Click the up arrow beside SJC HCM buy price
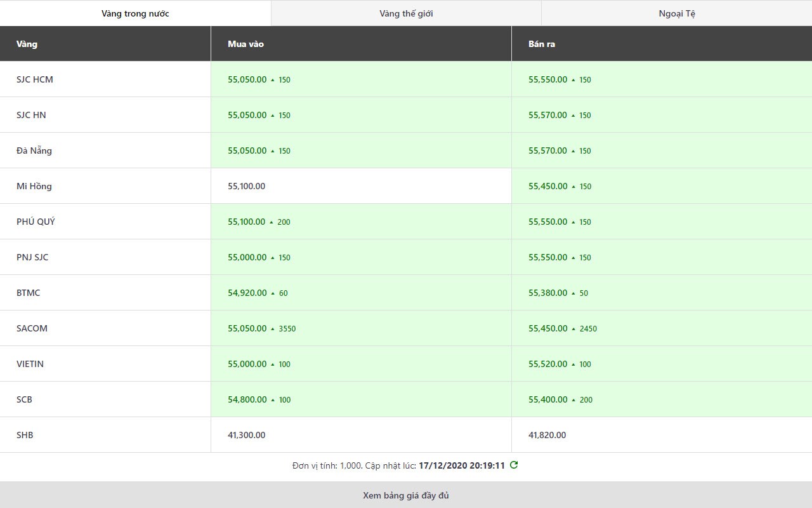Viewport: 812px width, 508px height. pyautogui.click(x=273, y=80)
